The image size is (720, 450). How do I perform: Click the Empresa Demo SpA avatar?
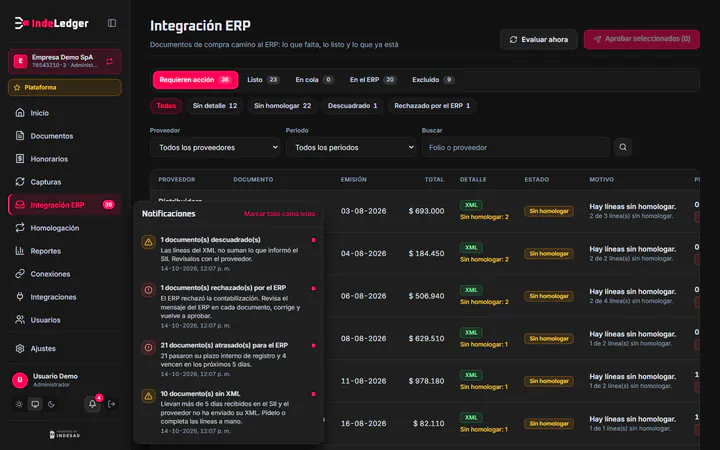tap(20, 61)
